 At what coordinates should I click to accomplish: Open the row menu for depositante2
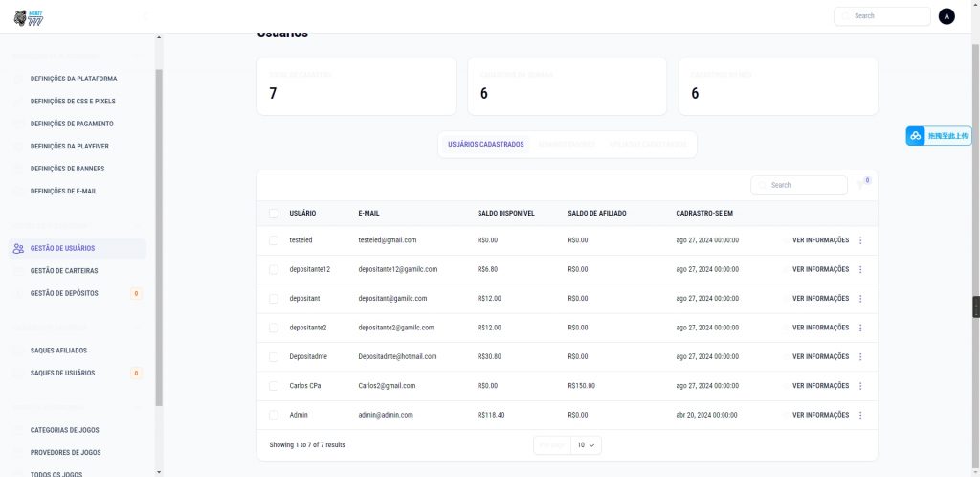[x=860, y=328]
